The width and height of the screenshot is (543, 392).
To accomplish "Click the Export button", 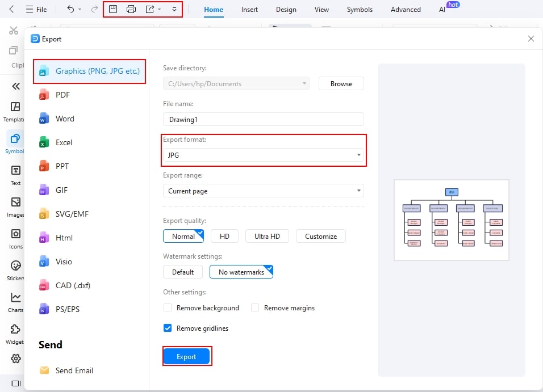I will point(187,356).
